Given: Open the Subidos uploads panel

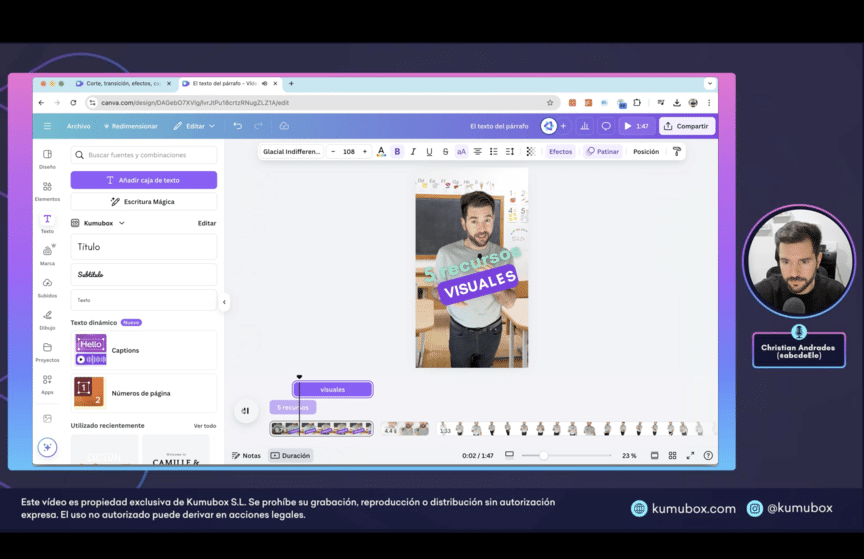Looking at the screenshot, I should click(47, 288).
